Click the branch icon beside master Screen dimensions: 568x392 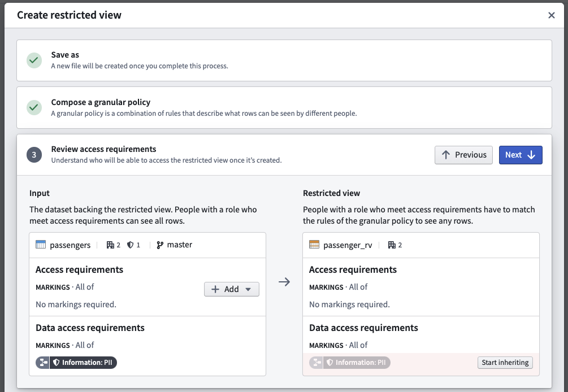160,245
